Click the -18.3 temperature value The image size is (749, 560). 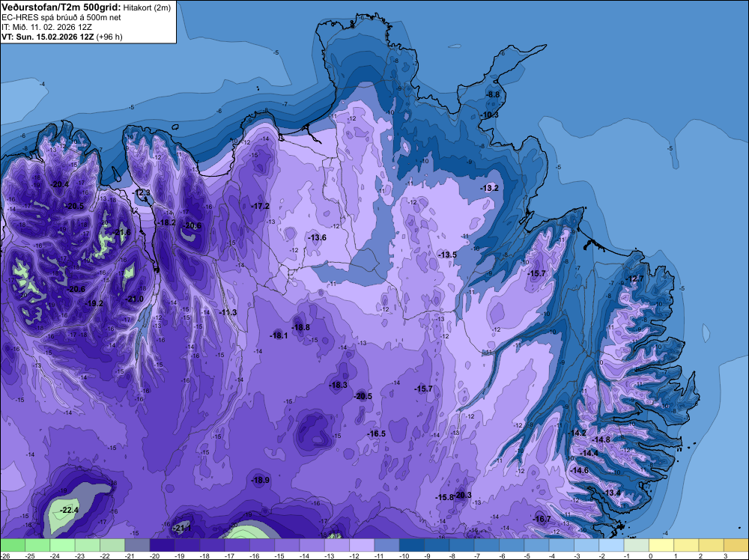click(x=339, y=385)
